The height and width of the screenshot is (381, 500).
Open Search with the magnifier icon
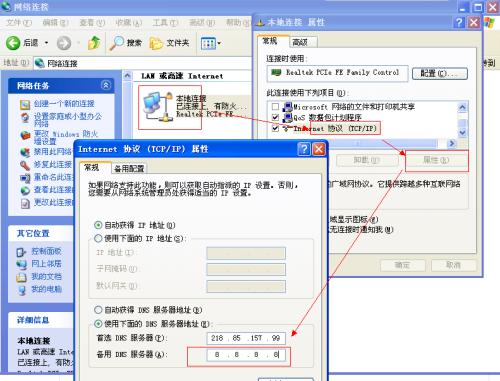tap(116, 43)
